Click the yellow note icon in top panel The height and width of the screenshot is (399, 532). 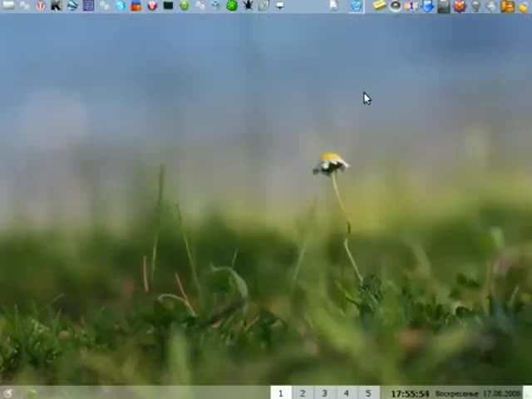pos(379,6)
